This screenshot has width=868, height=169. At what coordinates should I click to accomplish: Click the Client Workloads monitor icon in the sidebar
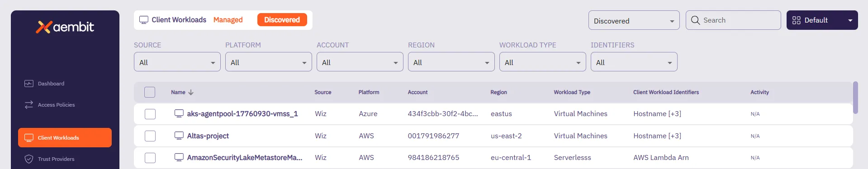(x=29, y=138)
